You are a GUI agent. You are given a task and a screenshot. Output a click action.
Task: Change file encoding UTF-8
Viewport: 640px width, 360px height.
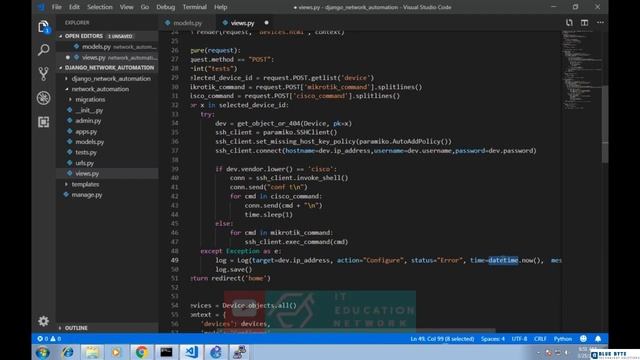[519, 339]
